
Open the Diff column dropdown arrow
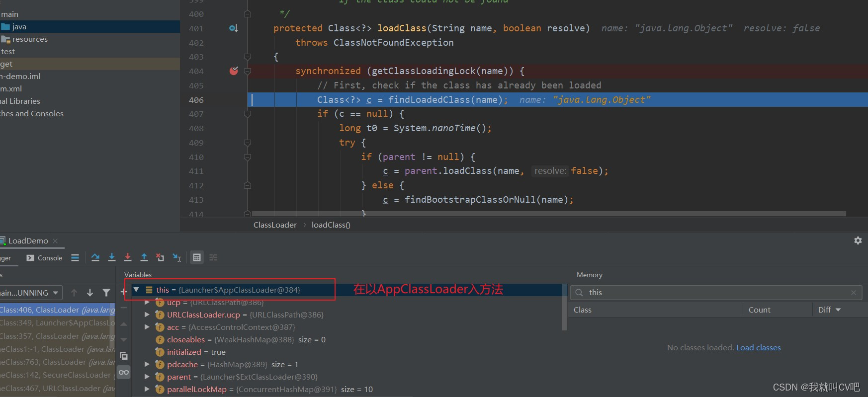(838, 310)
